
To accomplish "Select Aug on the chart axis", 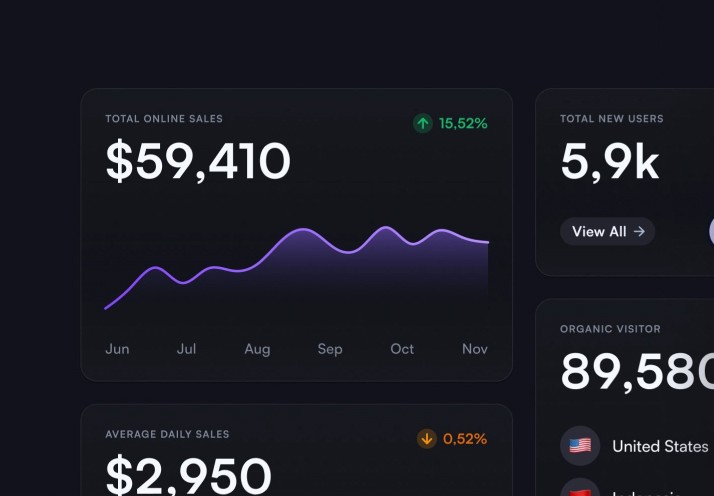I will tap(257, 349).
